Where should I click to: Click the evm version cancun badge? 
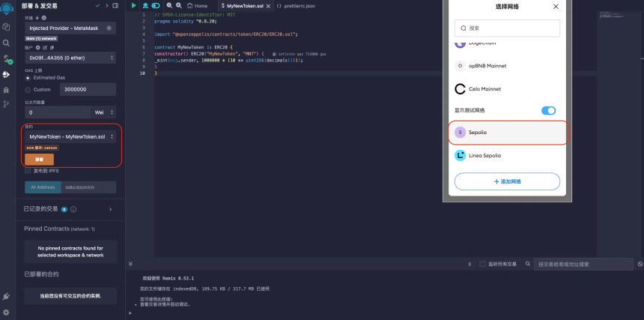[x=42, y=148]
